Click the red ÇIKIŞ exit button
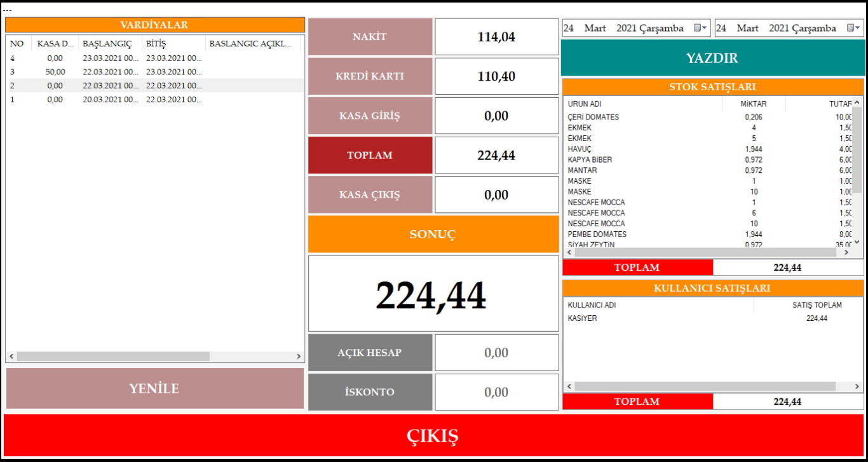Screen dimensions: 868x462 433,436
